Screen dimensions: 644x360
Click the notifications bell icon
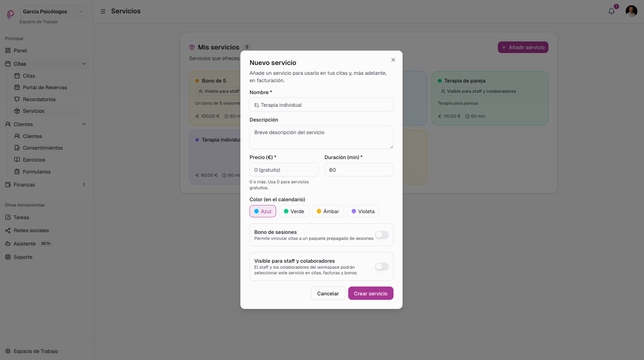click(x=611, y=11)
